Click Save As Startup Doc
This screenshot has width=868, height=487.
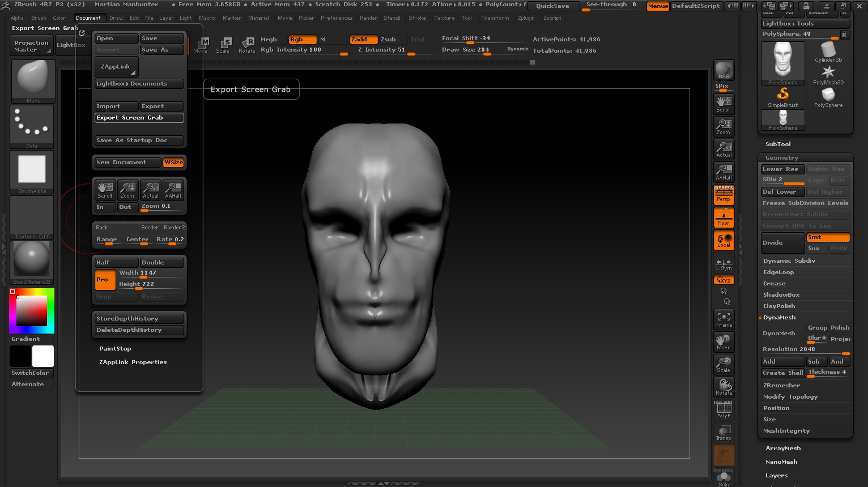(139, 140)
